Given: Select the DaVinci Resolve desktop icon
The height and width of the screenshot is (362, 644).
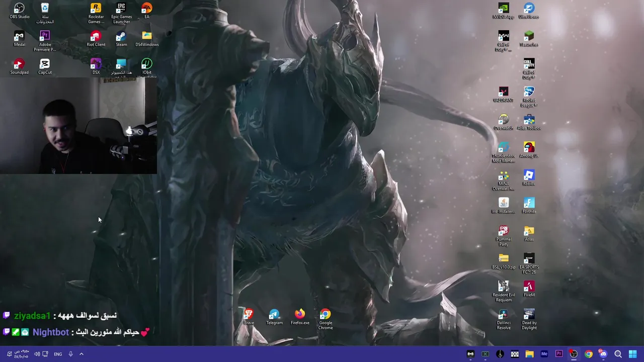Looking at the screenshot, I should pyautogui.click(x=503, y=319).
